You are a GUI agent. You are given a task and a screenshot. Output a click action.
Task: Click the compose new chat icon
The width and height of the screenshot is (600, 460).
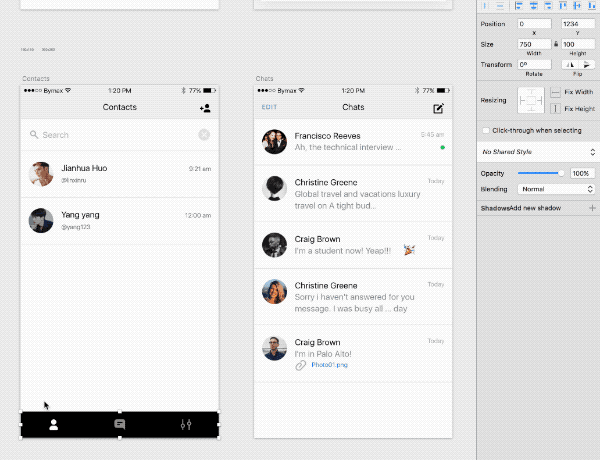[437, 108]
